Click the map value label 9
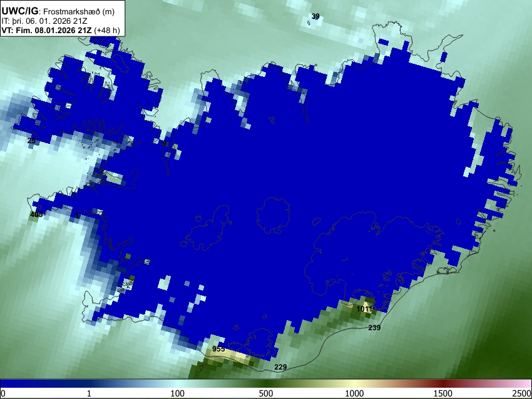The height and width of the screenshot is (399, 532). pos(165,143)
